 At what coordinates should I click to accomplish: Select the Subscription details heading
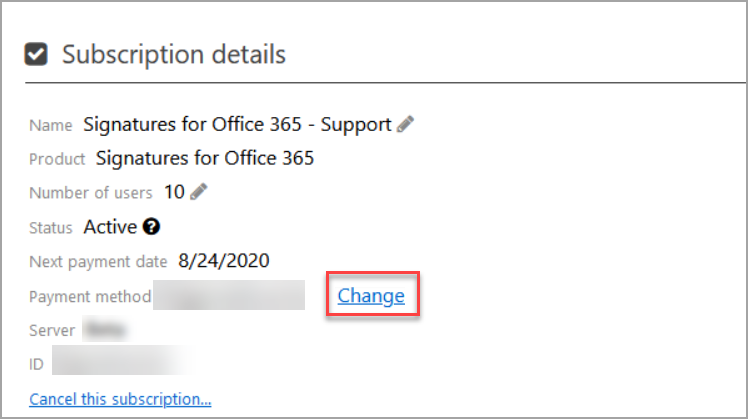(174, 55)
